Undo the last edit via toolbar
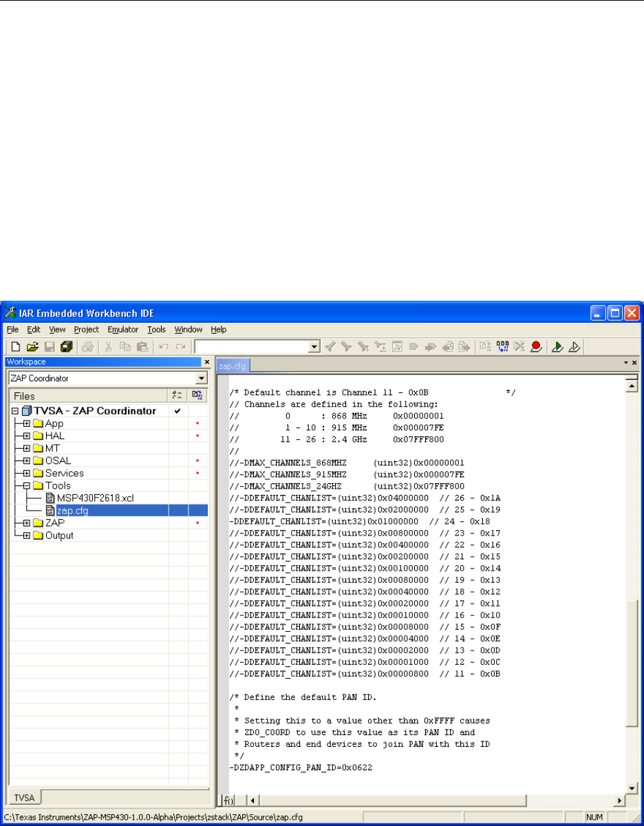 (x=164, y=347)
